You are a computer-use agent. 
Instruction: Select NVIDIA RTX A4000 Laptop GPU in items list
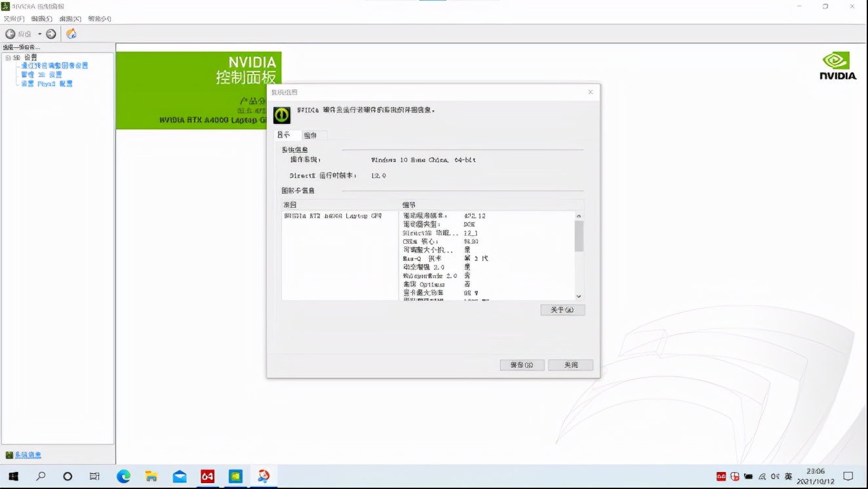pyautogui.click(x=332, y=216)
